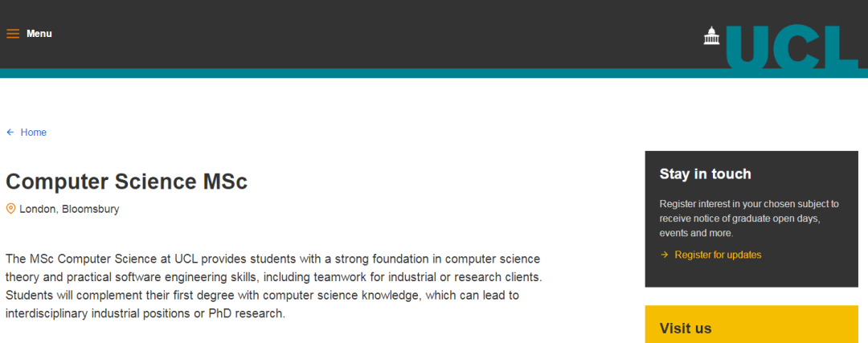The height and width of the screenshot is (343, 868).
Task: Click the Menu label in header
Action: pos(39,34)
